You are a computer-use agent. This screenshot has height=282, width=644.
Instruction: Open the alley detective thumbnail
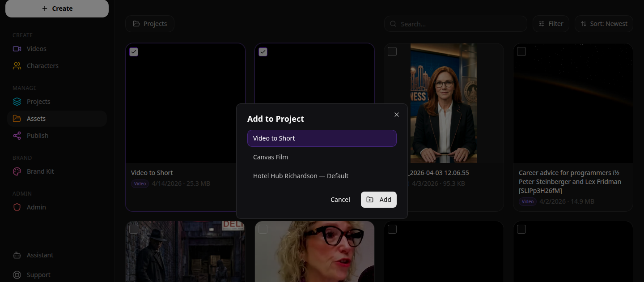[186, 252]
